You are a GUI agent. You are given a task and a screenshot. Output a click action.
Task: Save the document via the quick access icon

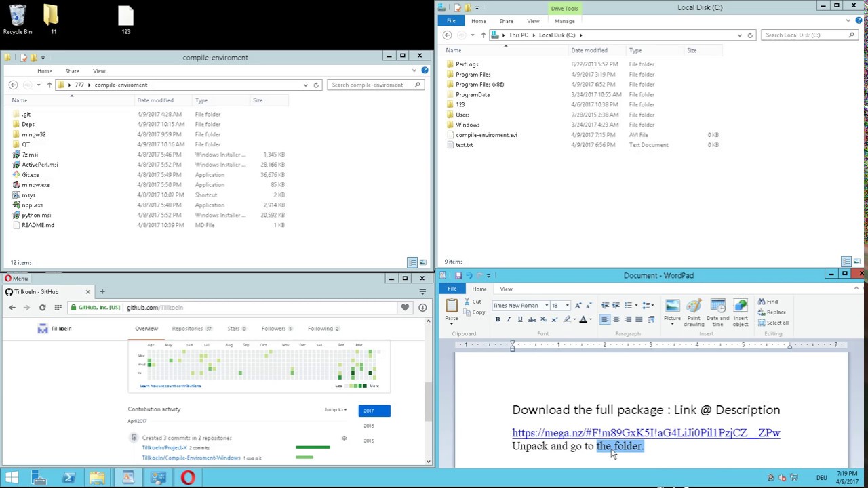(x=458, y=275)
